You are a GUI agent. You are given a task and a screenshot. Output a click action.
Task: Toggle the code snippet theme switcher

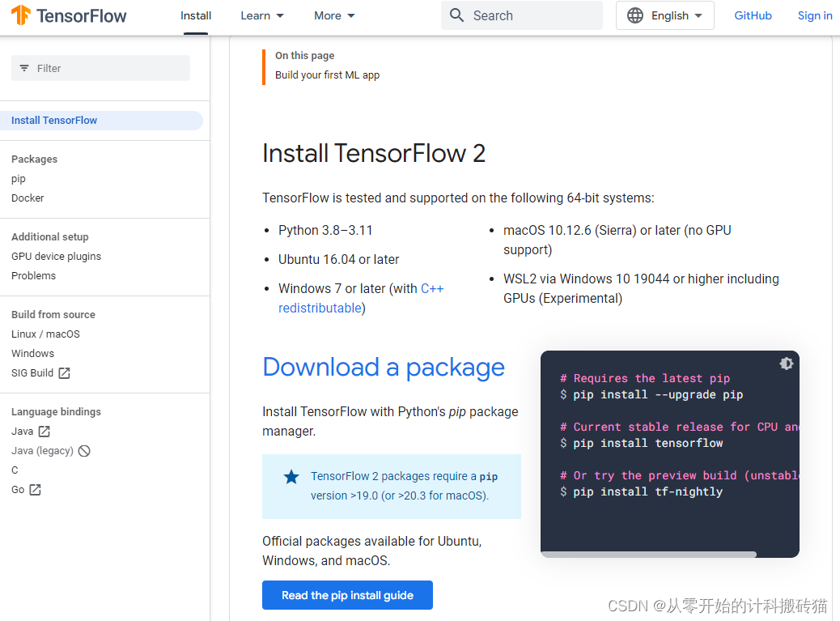click(786, 364)
